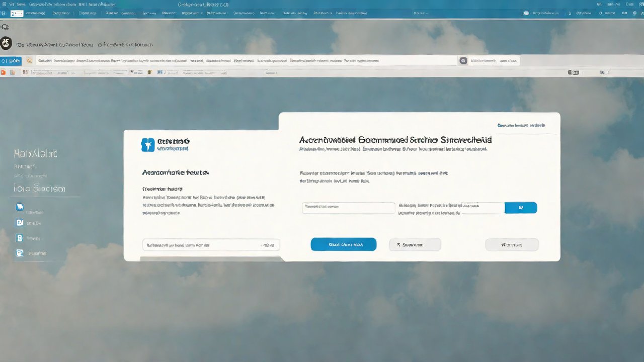
Task: Click the input field in the left dialog panel
Action: coord(211,245)
